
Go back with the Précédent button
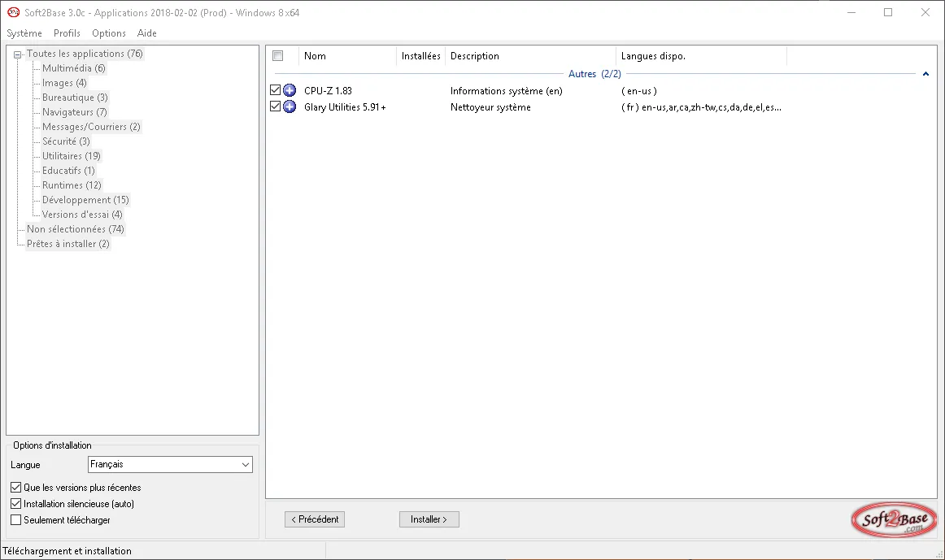[x=315, y=519]
